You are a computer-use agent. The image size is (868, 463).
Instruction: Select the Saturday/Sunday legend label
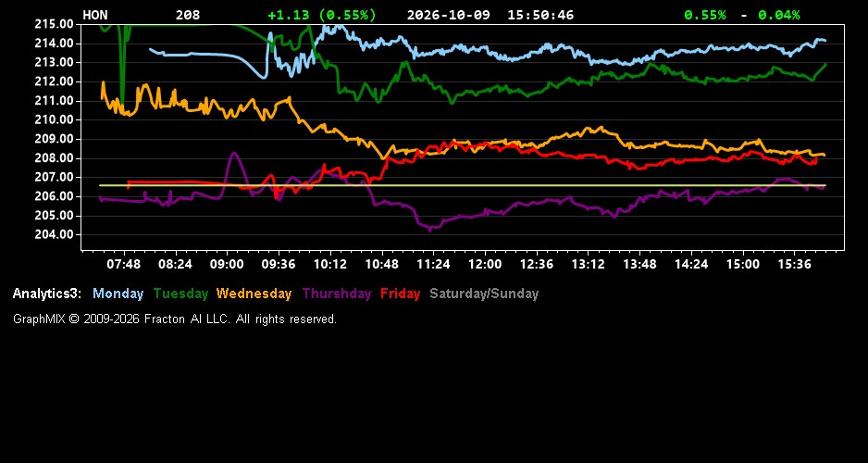point(484,294)
